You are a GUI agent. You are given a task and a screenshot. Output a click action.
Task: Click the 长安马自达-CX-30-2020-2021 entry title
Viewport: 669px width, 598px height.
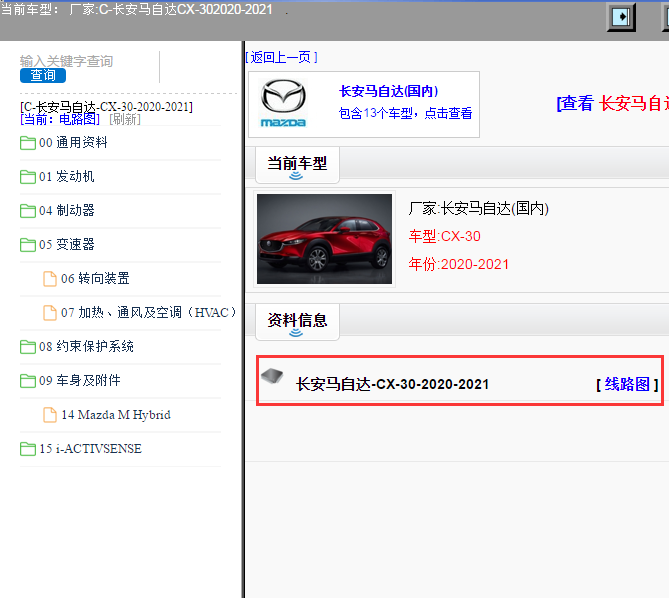point(393,384)
